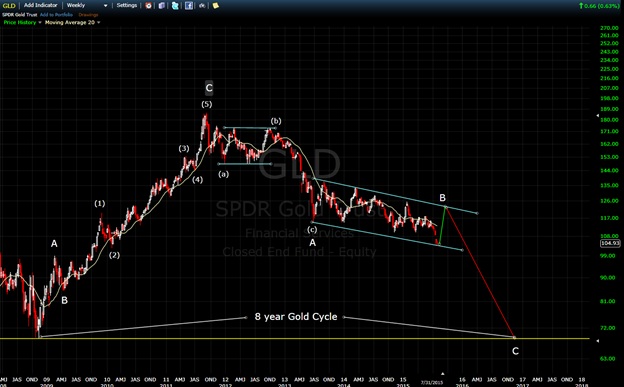This screenshot has height=387, width=624.
Task: Select the (1) wave label
Action: click(99, 203)
